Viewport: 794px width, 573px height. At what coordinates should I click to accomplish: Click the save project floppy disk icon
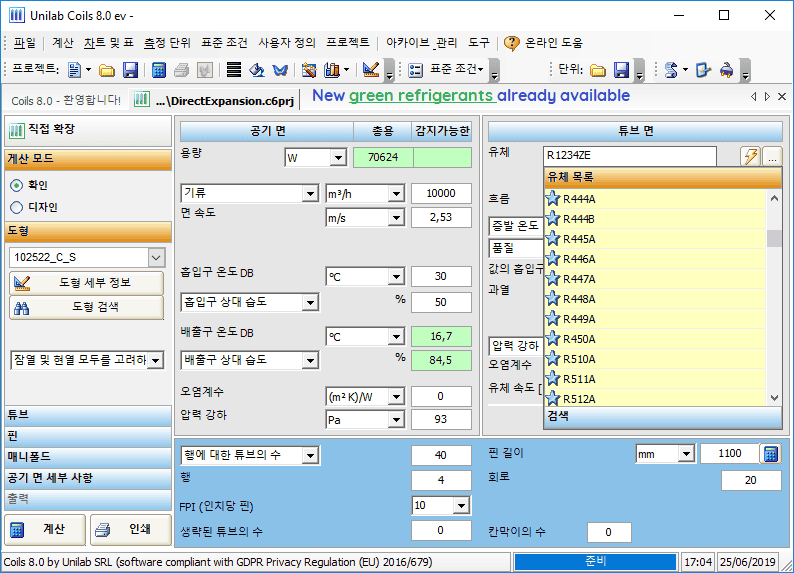(130, 70)
